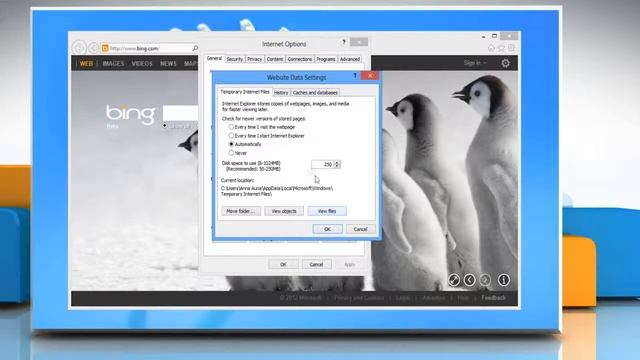Open Bing image info icon
Viewport: 640px width, 360px height.
point(504,280)
